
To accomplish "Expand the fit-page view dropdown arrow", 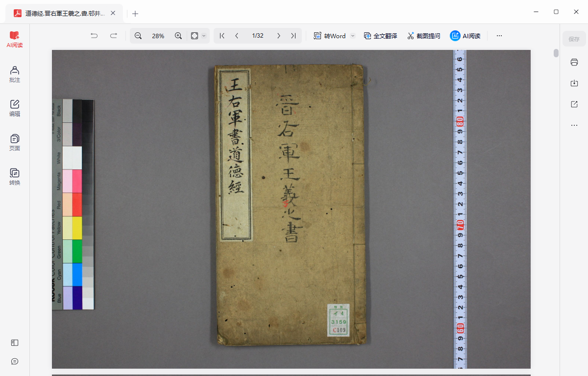I will coord(204,36).
